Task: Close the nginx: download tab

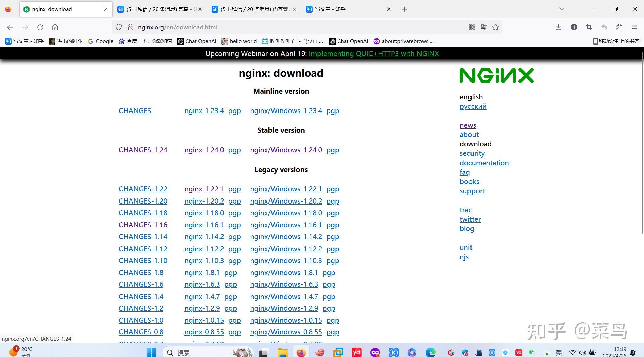Action: point(106,9)
